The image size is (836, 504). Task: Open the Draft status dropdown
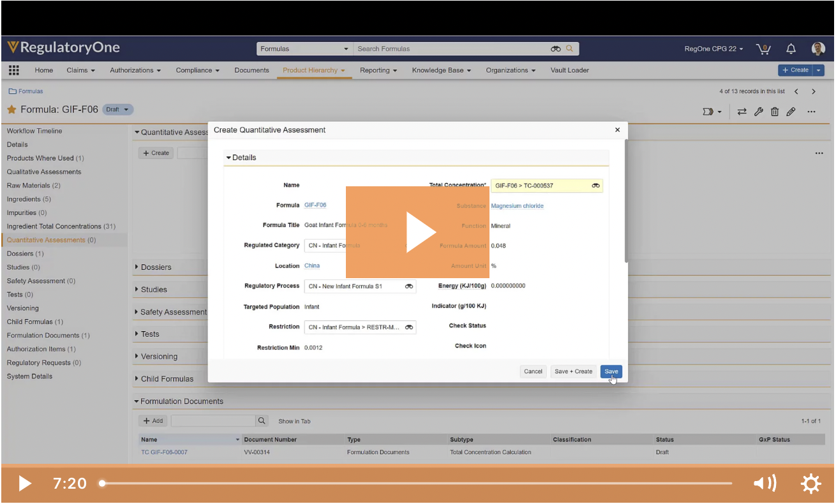[117, 110]
